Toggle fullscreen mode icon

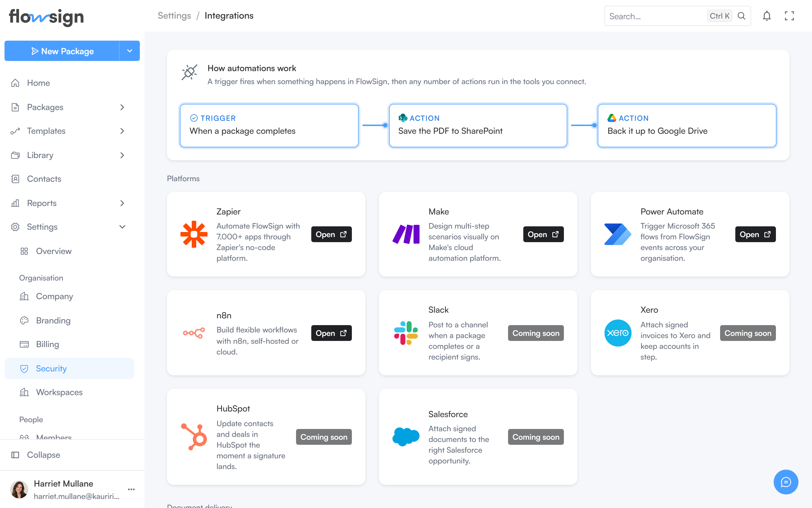(789, 16)
